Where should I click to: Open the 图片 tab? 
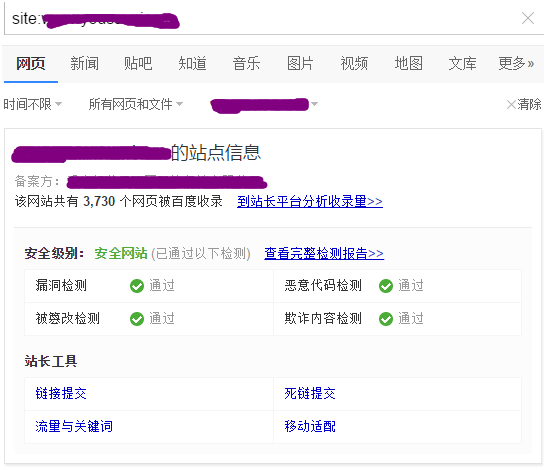tap(300, 63)
